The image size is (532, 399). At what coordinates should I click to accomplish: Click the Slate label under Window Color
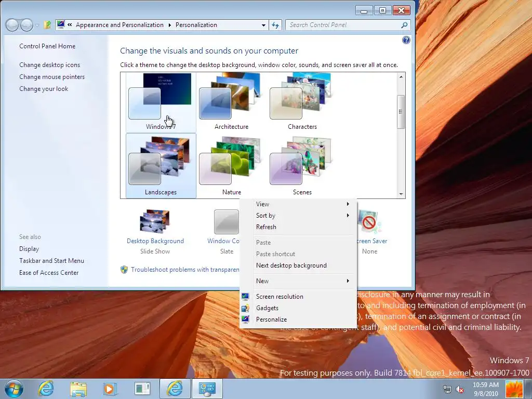click(x=227, y=251)
